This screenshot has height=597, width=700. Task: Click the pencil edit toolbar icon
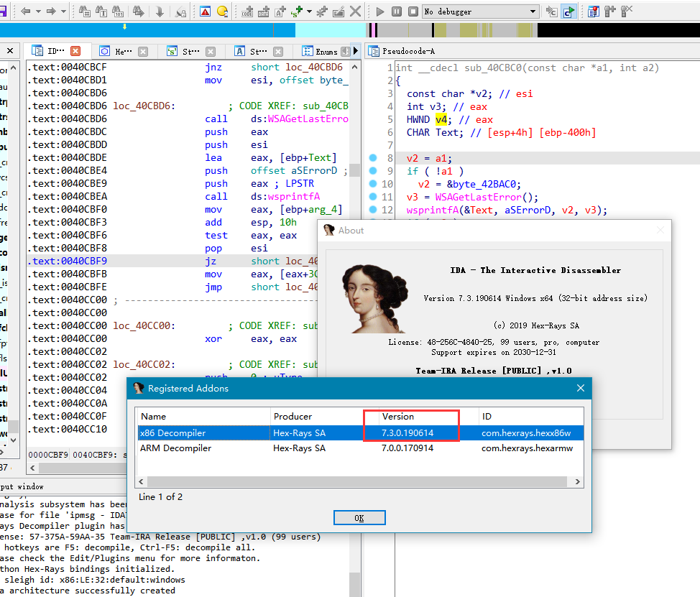pos(339,11)
